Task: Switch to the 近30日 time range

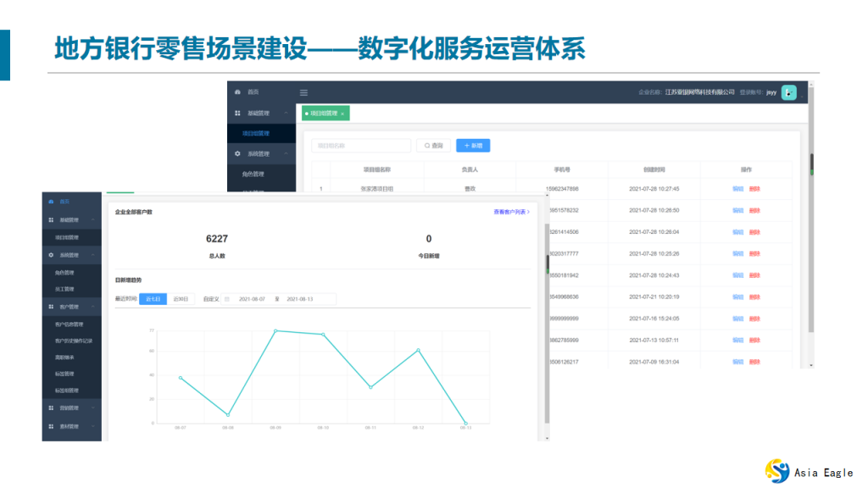Action: 181,299
